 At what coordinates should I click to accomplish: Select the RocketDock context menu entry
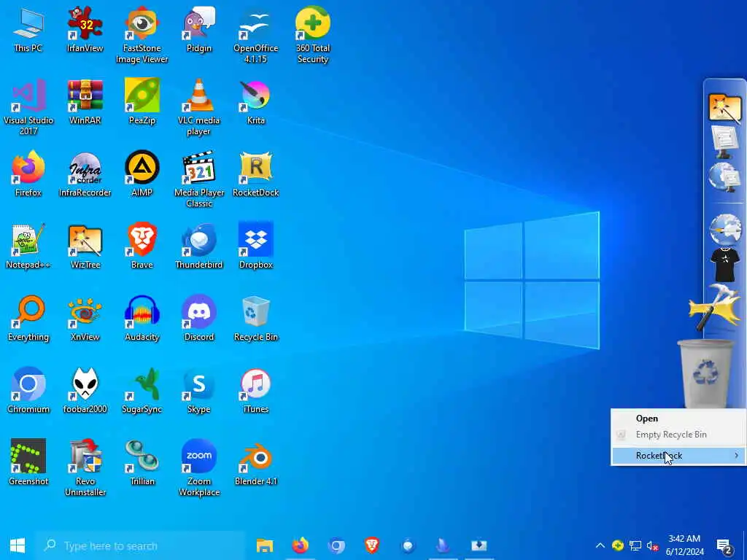click(678, 456)
